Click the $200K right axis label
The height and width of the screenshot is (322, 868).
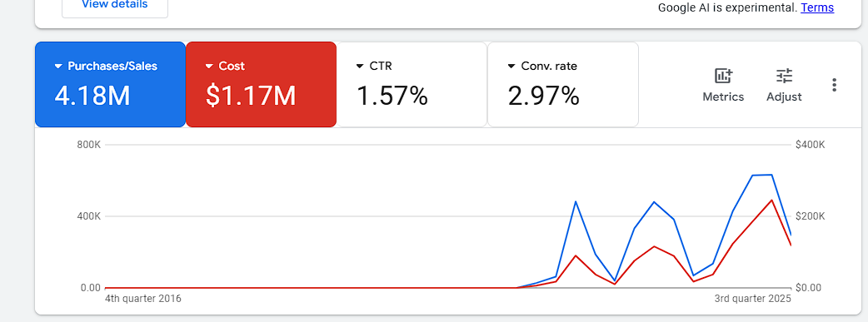pyautogui.click(x=811, y=216)
